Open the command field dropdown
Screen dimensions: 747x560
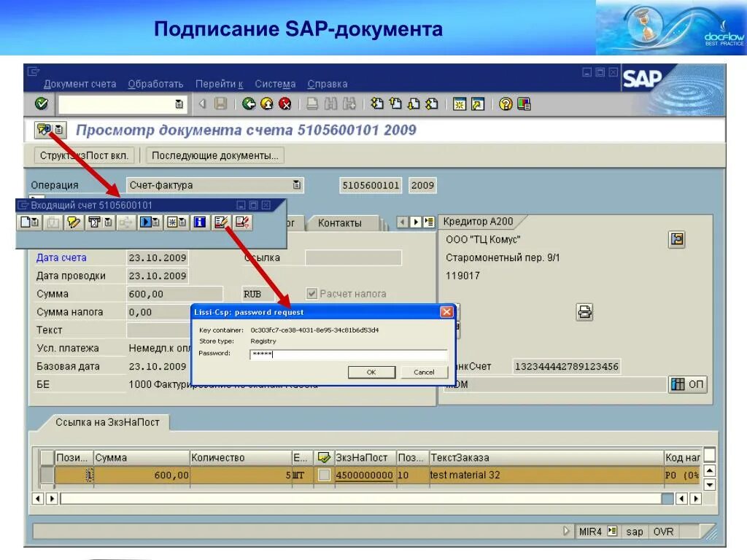pos(179,104)
